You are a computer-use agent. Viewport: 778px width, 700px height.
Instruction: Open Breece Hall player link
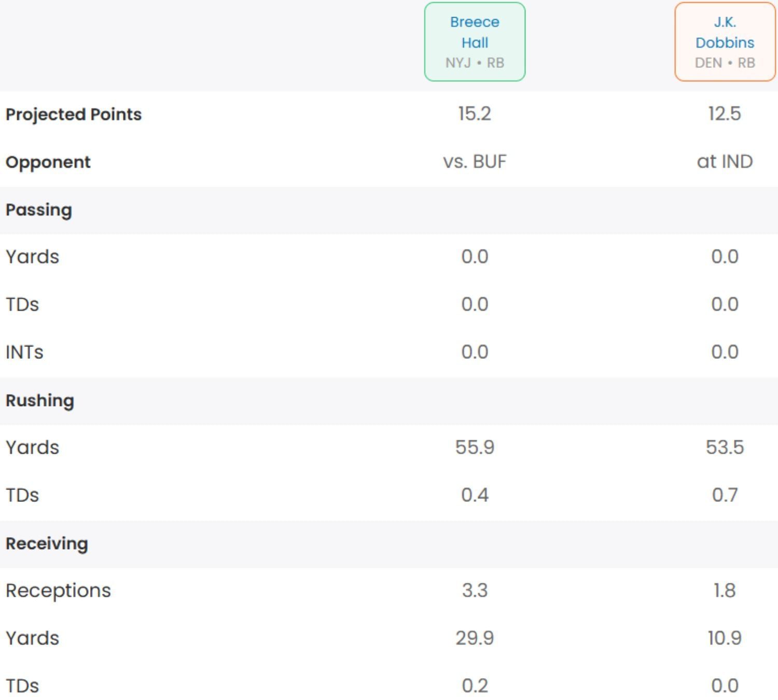pyautogui.click(x=475, y=32)
